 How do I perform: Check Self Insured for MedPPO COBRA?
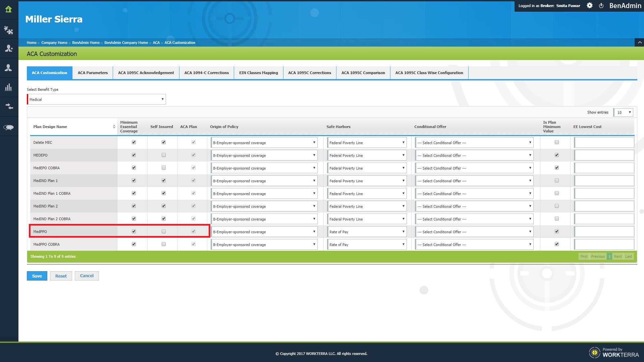pyautogui.click(x=164, y=244)
